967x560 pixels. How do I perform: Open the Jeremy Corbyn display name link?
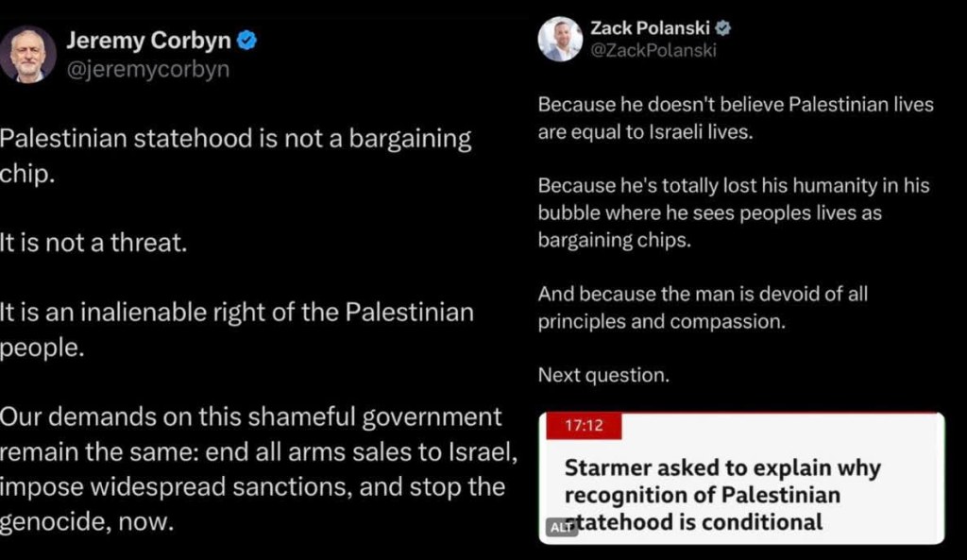[148, 41]
